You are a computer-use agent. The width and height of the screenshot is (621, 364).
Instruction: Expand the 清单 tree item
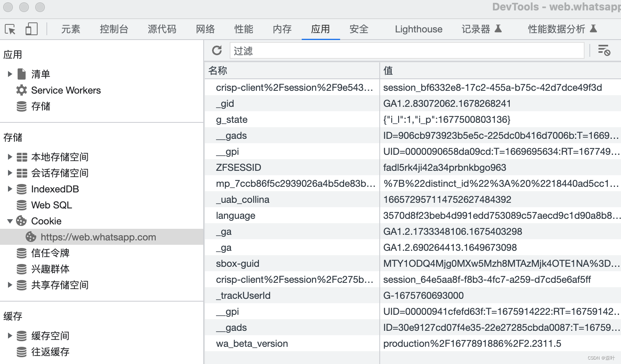tap(10, 74)
